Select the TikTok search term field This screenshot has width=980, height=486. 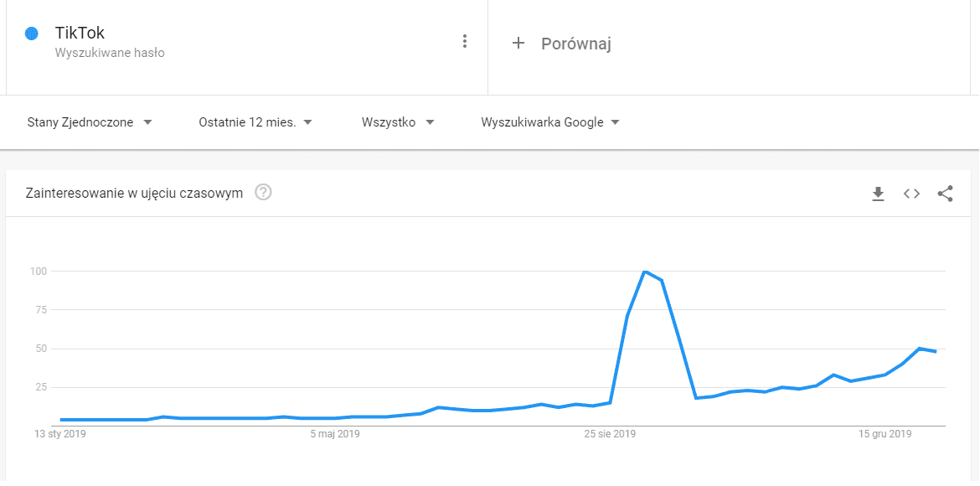(80, 34)
